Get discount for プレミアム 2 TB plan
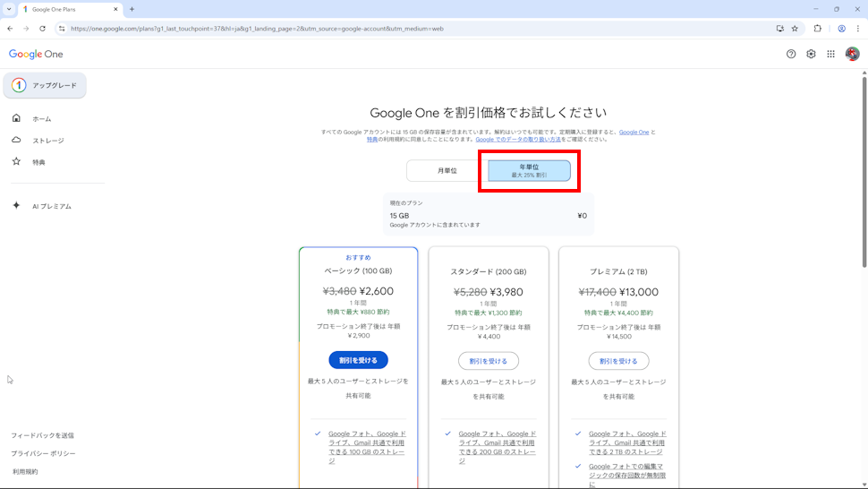This screenshot has height=489, width=868. point(618,361)
